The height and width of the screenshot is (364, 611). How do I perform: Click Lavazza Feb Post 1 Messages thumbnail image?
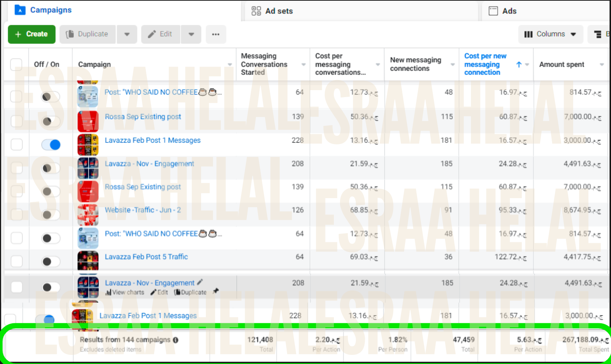[88, 145]
